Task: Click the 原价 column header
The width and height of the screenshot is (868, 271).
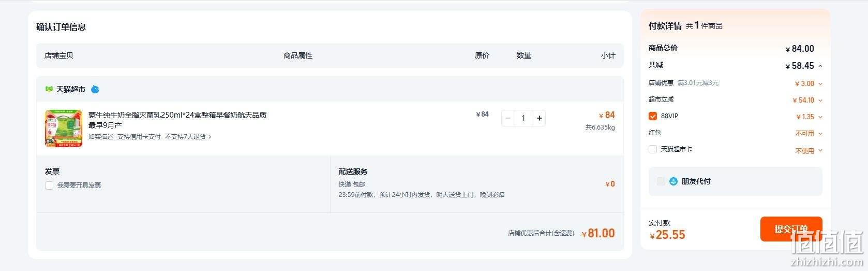Action: 482,55
